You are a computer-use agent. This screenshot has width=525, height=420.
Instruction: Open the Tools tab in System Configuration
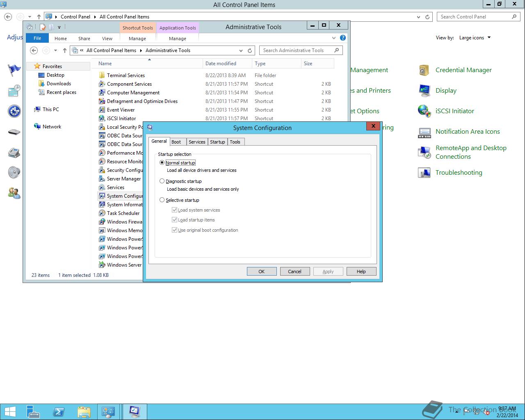click(x=235, y=142)
